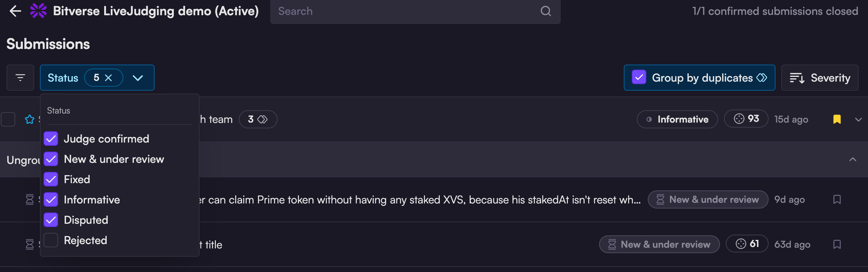Clear the Status filter with the X
The image size is (868, 272).
(x=108, y=78)
